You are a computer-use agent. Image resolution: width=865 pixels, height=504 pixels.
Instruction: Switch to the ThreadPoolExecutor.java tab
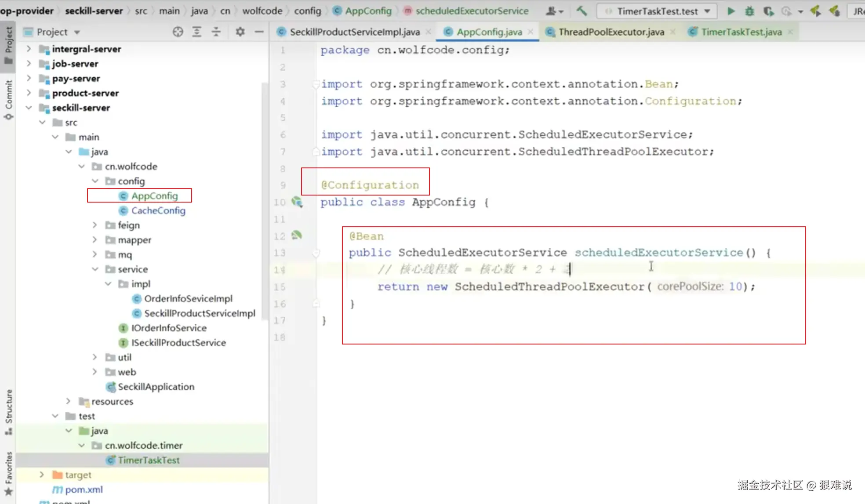coord(611,32)
